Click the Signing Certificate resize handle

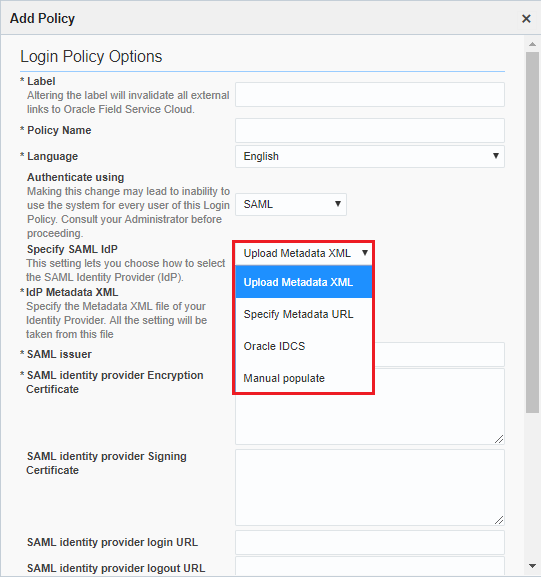pos(499,520)
